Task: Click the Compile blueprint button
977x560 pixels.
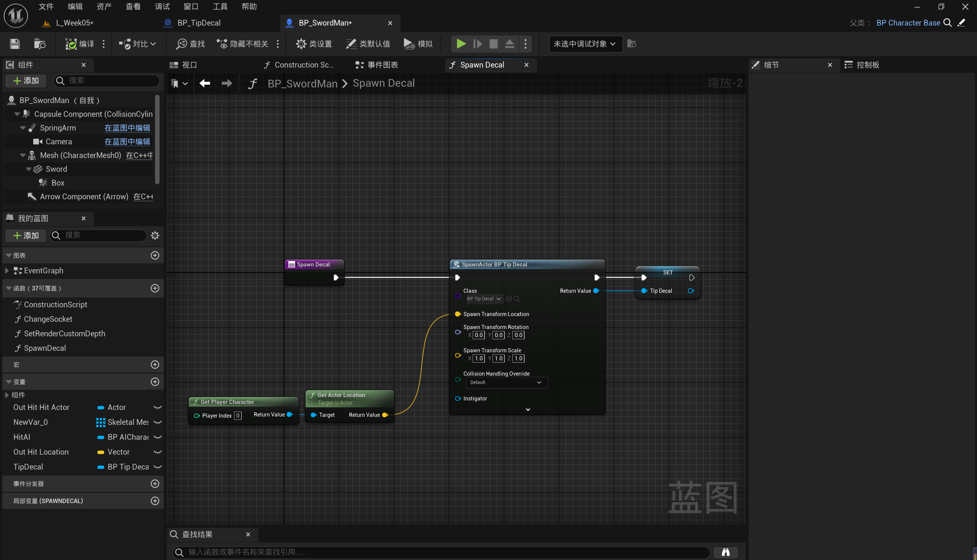Action: click(x=80, y=44)
